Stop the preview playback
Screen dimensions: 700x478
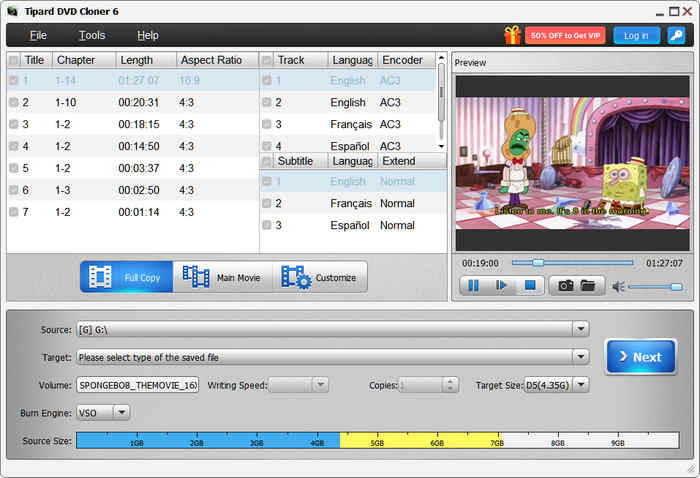(530, 285)
